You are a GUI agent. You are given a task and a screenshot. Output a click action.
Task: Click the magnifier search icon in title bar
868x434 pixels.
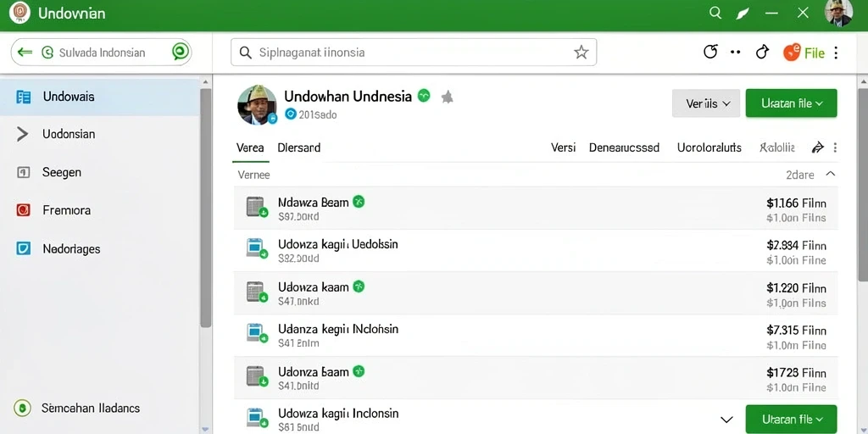715,13
